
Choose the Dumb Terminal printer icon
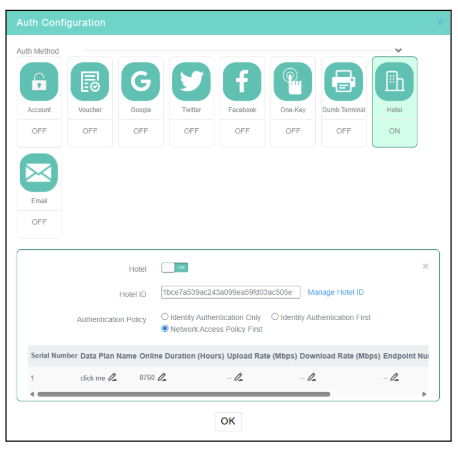(344, 82)
